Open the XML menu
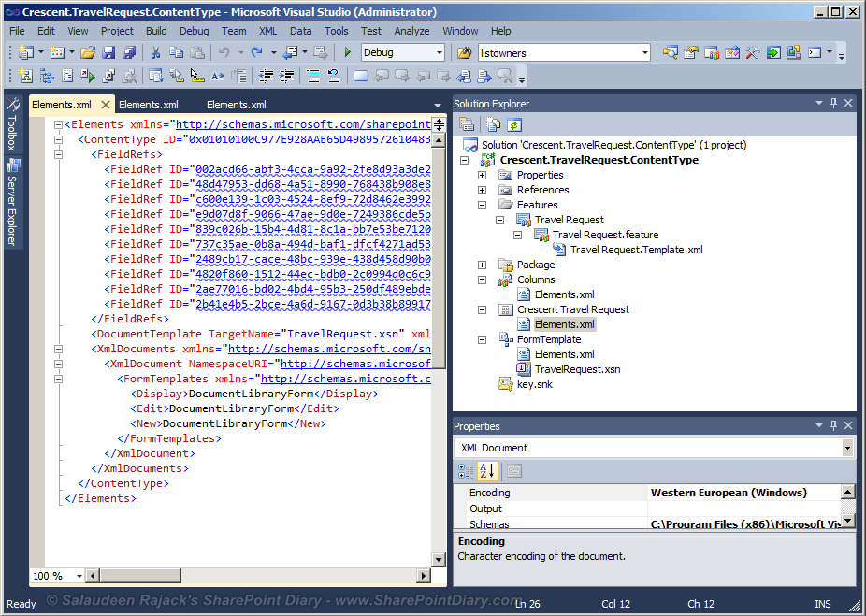 [268, 30]
